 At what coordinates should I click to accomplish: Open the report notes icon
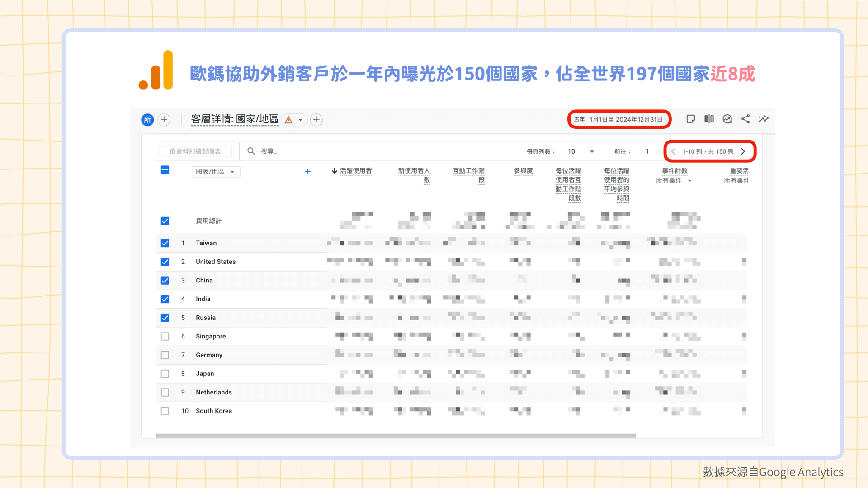pos(690,119)
